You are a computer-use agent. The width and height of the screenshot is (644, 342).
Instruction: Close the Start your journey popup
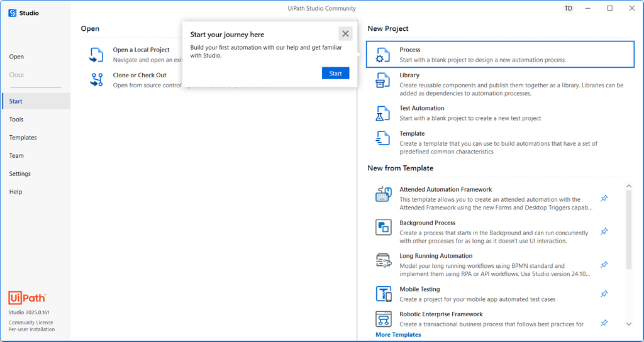click(x=345, y=34)
